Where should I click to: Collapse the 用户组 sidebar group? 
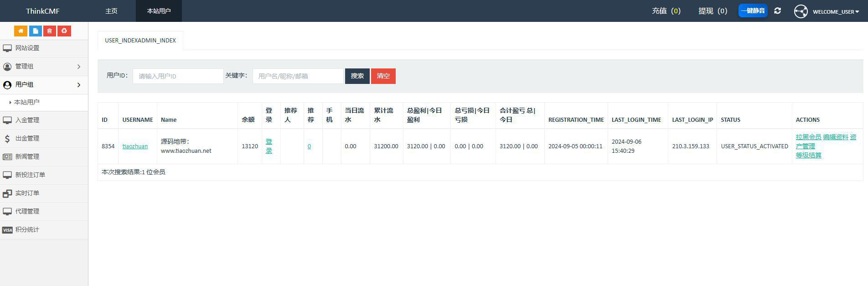pyautogui.click(x=44, y=85)
